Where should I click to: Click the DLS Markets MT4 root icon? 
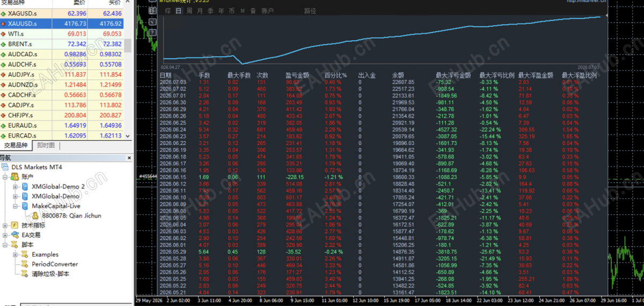point(5,167)
